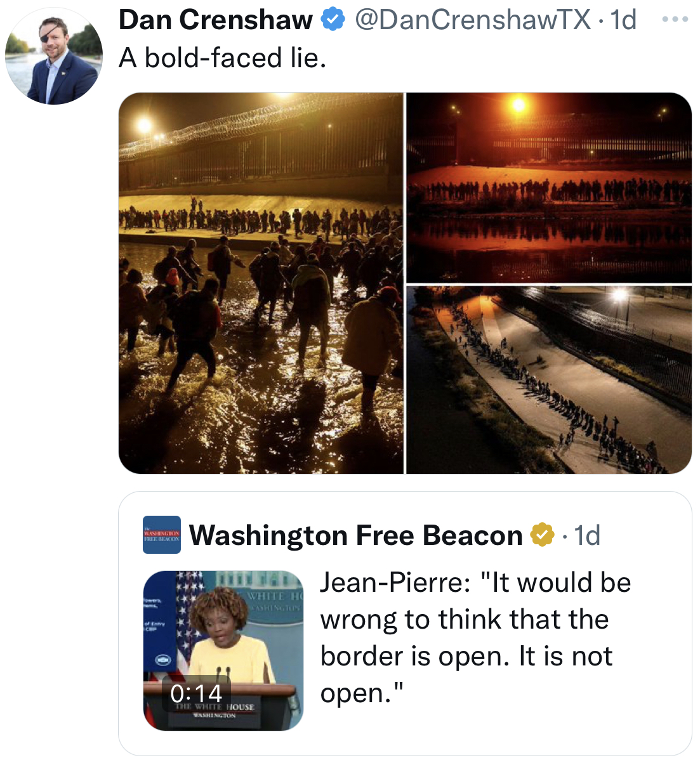Open the Dan Crenshaw display name link
The width and height of the screenshot is (700, 772).
pyautogui.click(x=216, y=20)
